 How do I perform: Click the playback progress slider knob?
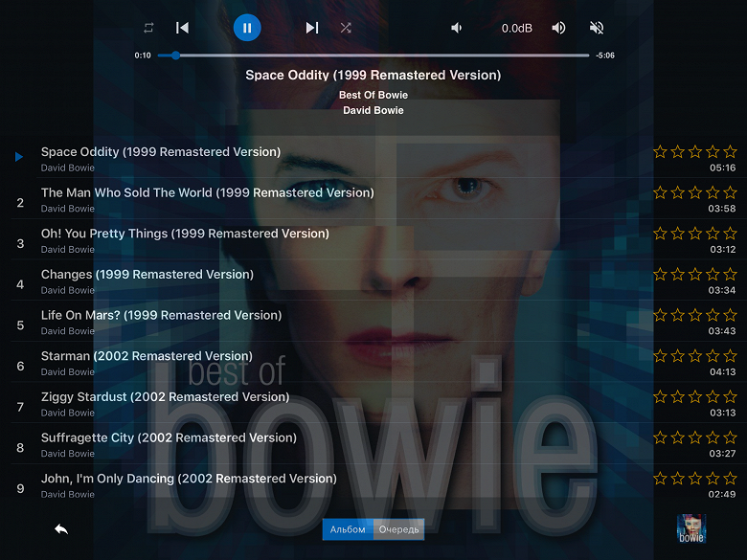click(x=176, y=56)
